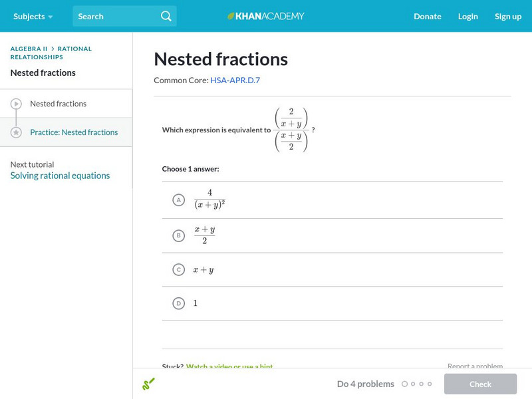Click the first problem progress dot
The width and height of the screenshot is (532, 399).
[405, 384]
